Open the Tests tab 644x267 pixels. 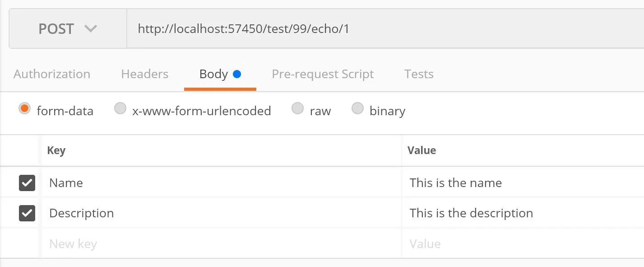419,74
